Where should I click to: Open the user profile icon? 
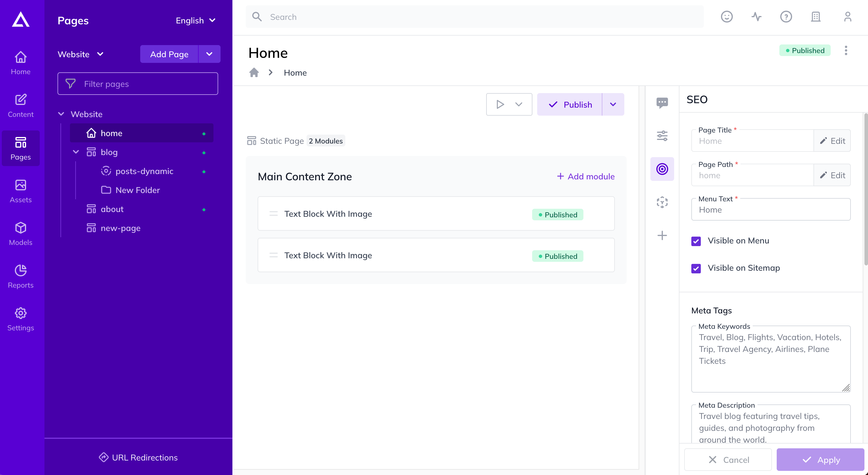pos(848,17)
